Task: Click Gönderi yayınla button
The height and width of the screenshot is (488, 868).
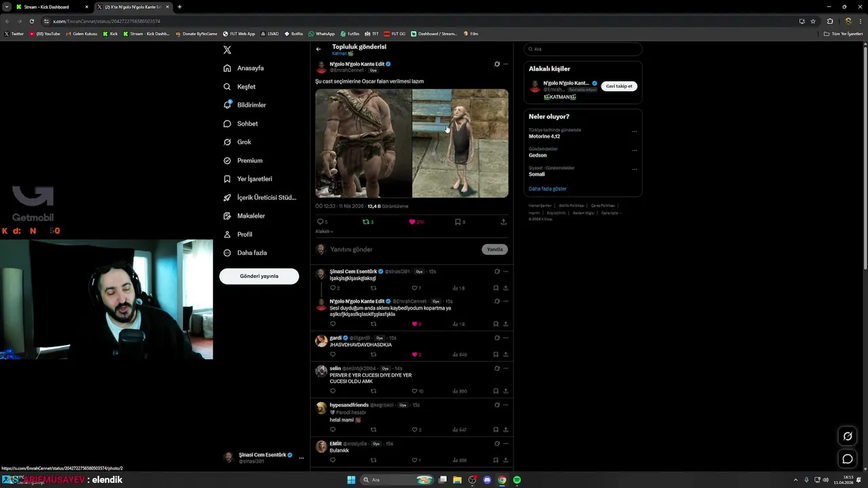Action: tap(259, 277)
